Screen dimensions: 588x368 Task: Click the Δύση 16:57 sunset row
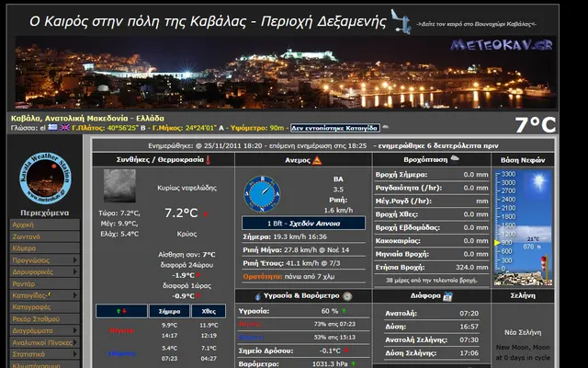click(x=432, y=327)
